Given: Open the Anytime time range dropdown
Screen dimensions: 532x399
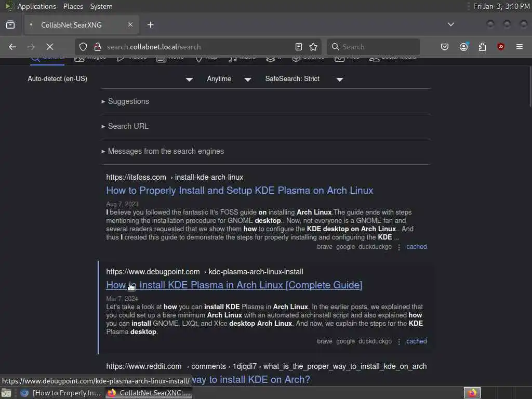Looking at the screenshot, I should (x=229, y=79).
